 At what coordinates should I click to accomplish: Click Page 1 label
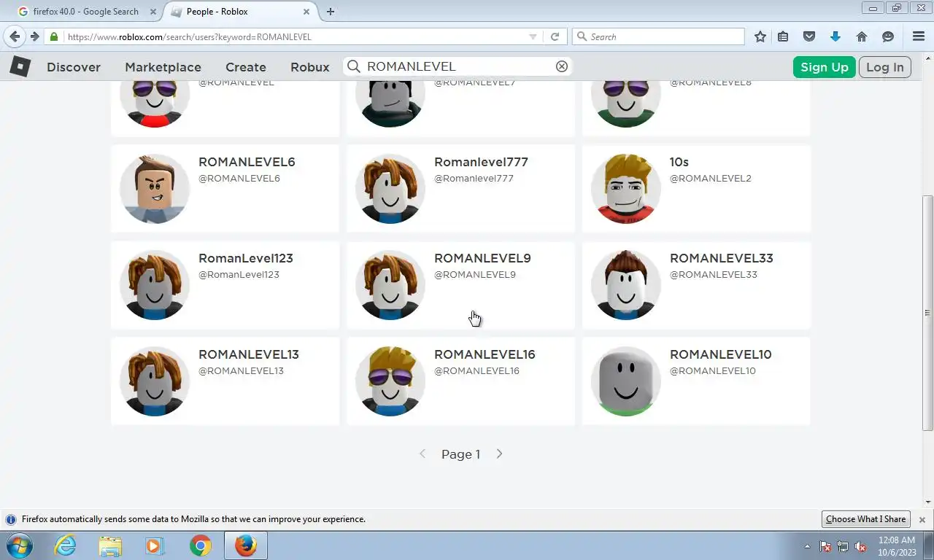click(x=460, y=454)
